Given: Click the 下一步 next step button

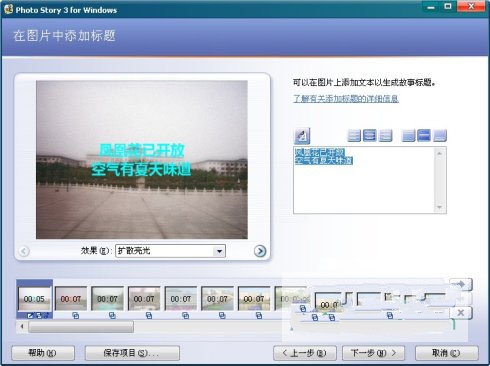Looking at the screenshot, I should [373, 353].
